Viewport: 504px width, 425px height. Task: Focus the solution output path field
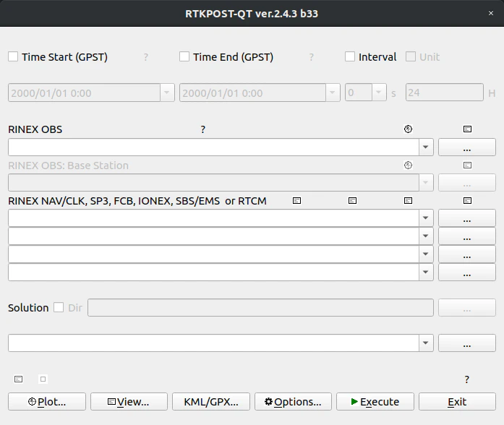(213, 343)
